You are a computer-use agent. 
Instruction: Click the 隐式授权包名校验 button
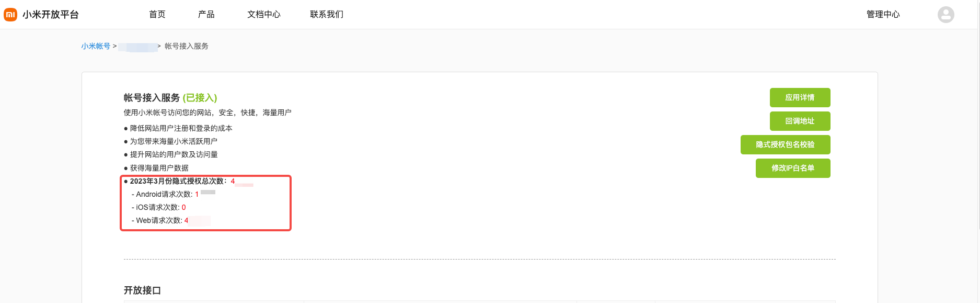point(785,144)
